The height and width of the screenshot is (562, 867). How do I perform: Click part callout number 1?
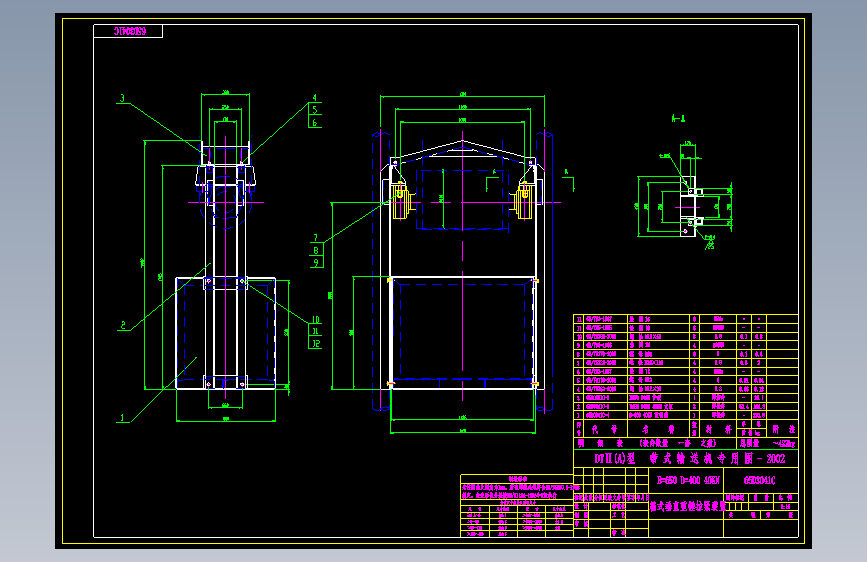(x=122, y=418)
